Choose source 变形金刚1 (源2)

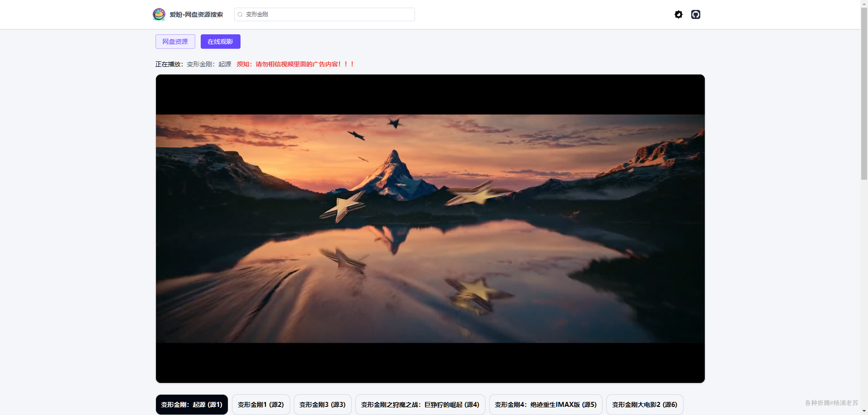pyautogui.click(x=261, y=405)
